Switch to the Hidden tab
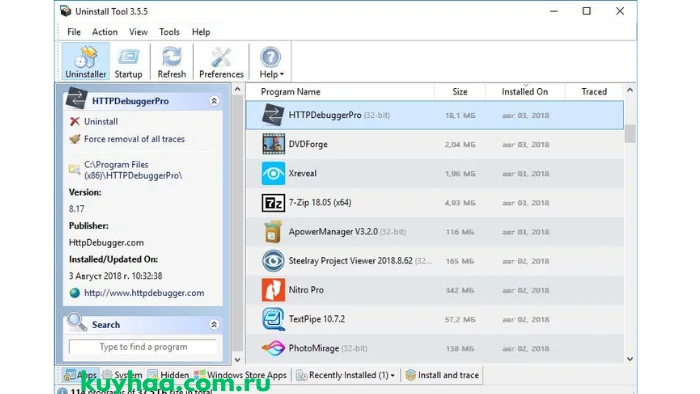This screenshot has width=700, height=394. click(169, 375)
